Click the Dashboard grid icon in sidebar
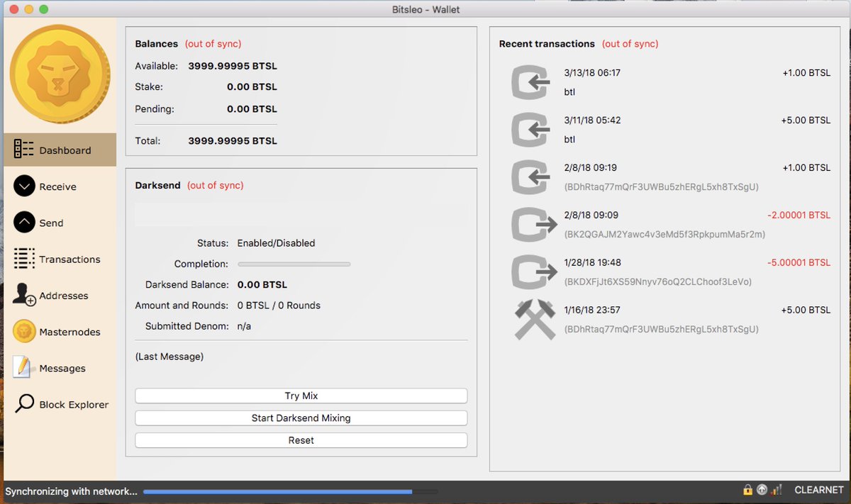Viewport: 851px width, 504px height. (24, 150)
